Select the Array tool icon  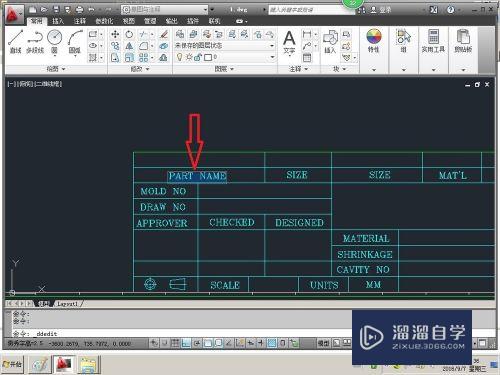(143, 58)
